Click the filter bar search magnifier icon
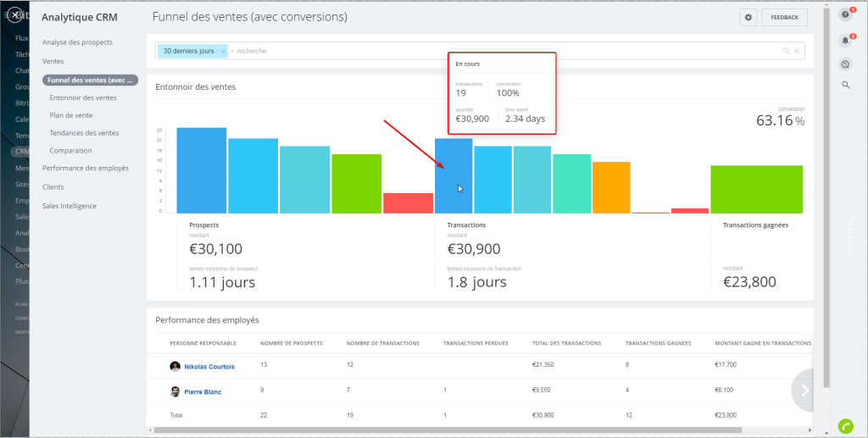The width and height of the screenshot is (868, 438). (786, 52)
